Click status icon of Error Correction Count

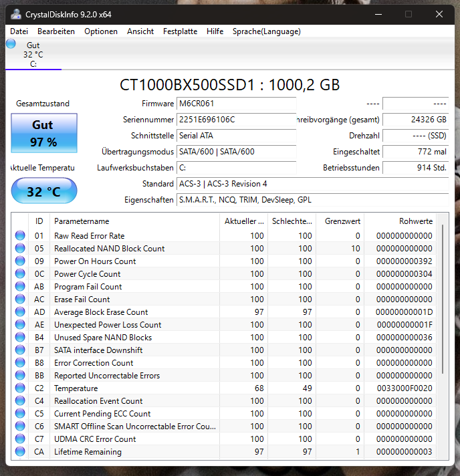click(x=20, y=363)
